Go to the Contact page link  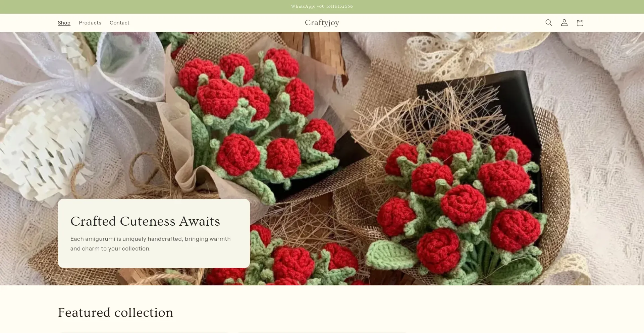pyautogui.click(x=119, y=23)
